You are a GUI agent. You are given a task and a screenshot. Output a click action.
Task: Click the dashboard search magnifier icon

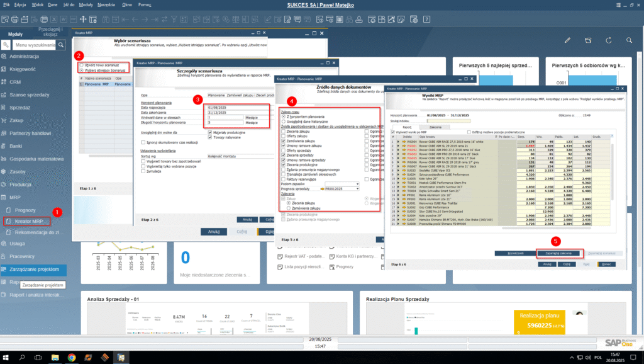629,40
